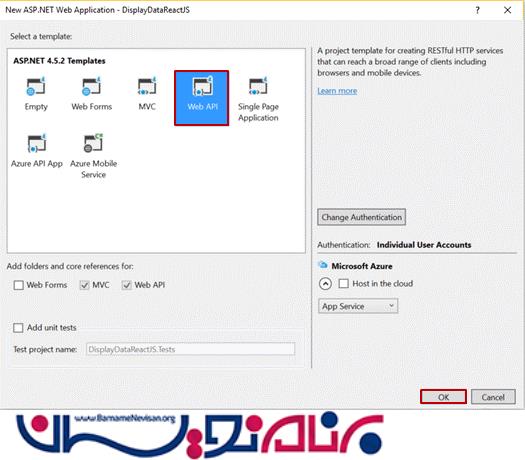Click the Microsoft Azure cloud icon

(322, 265)
